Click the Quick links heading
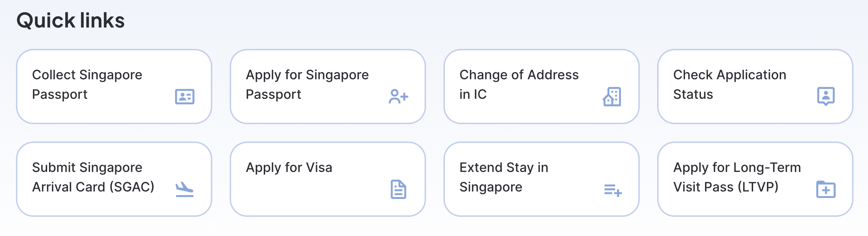Image resolution: width=868 pixels, height=236 pixels. pos(71,20)
